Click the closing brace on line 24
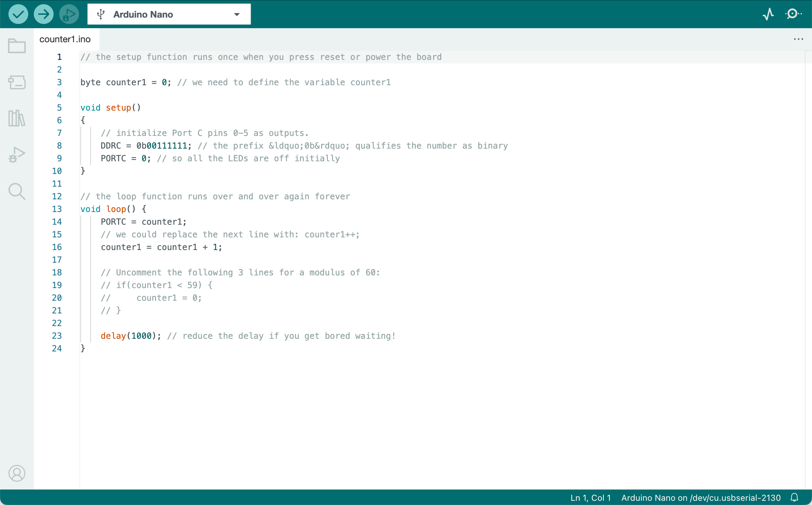Screen dimensions: 812x505 click(83, 349)
